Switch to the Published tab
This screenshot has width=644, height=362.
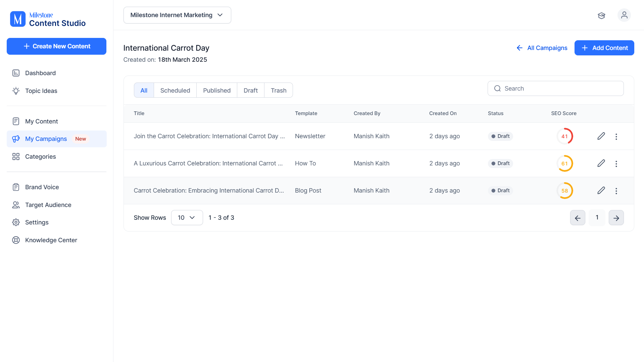point(217,90)
